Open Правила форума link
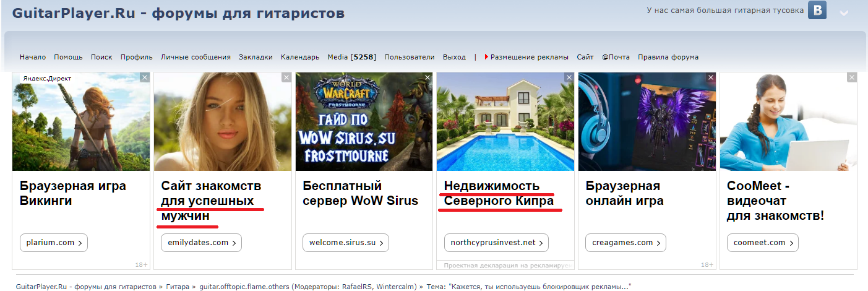This screenshot has height=291, width=868. [668, 57]
